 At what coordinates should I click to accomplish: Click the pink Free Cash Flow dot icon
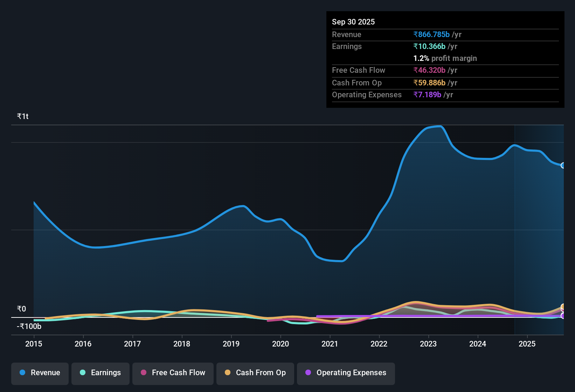(143, 373)
